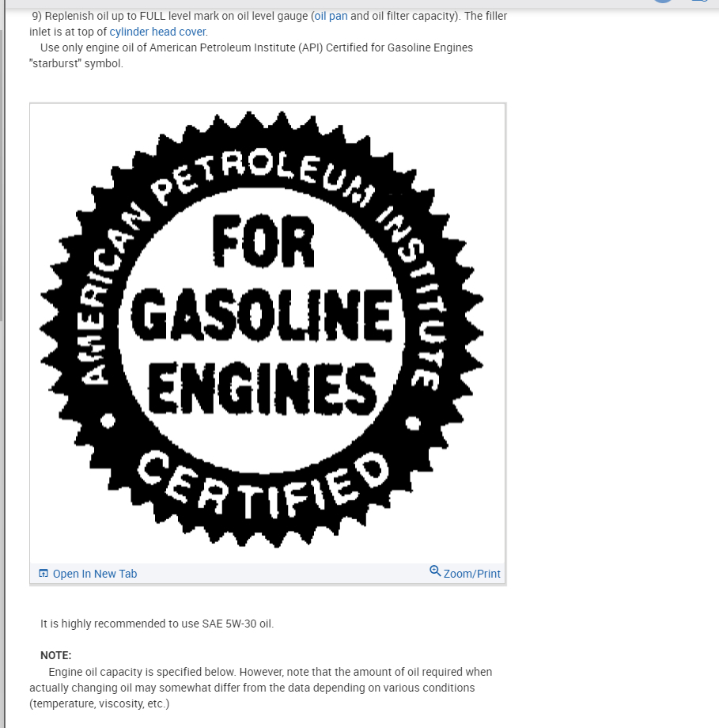Click the '(temperature, viscosity, etc.)' text
The image size is (719, 728).
[x=100, y=703]
